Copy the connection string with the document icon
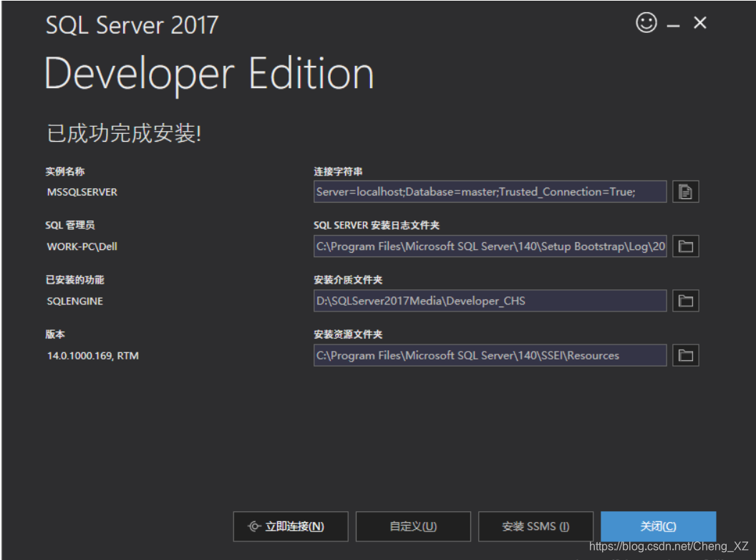The height and width of the screenshot is (560, 756). [x=685, y=192]
